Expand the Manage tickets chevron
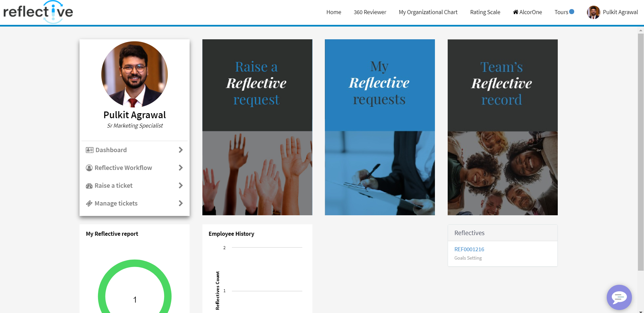This screenshot has height=313, width=644. (x=181, y=203)
